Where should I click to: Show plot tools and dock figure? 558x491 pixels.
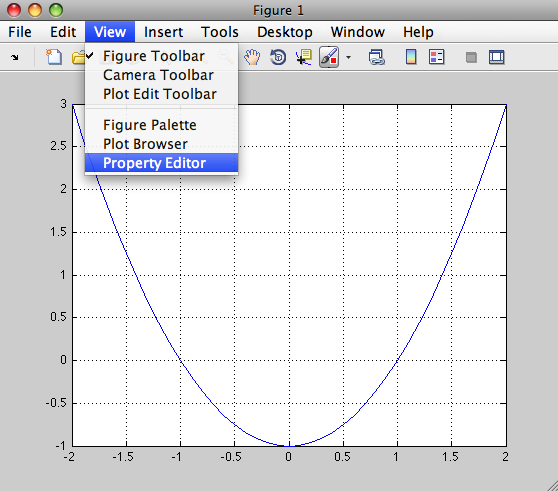pos(496,57)
